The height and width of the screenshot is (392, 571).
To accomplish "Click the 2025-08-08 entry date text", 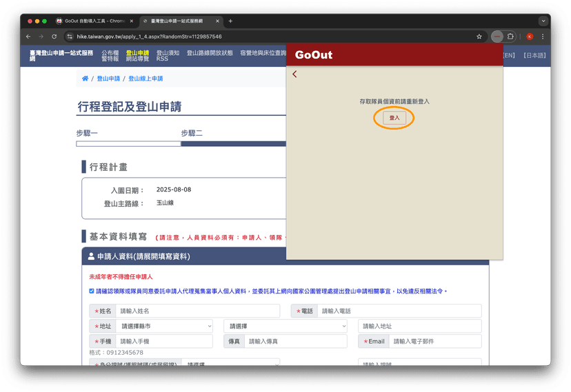I will pos(174,189).
